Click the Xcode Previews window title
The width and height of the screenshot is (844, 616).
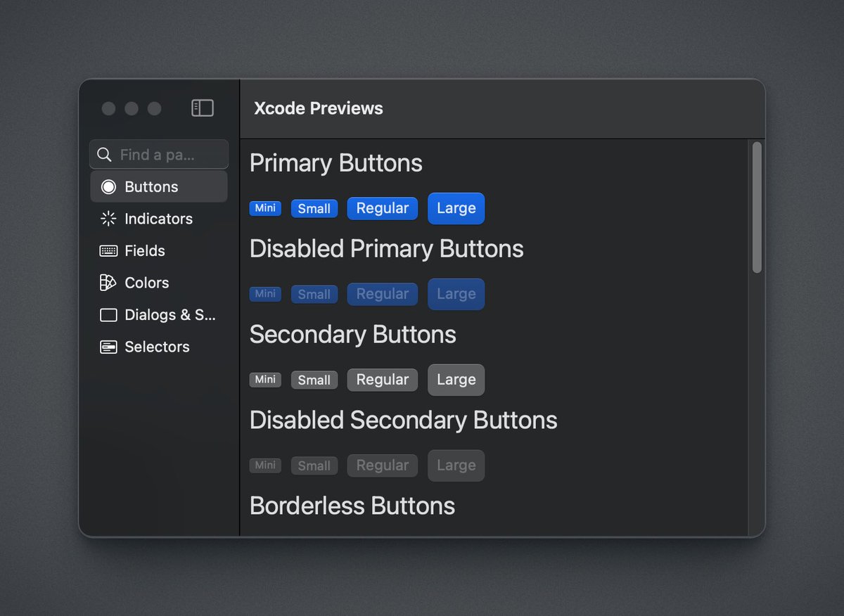point(319,108)
